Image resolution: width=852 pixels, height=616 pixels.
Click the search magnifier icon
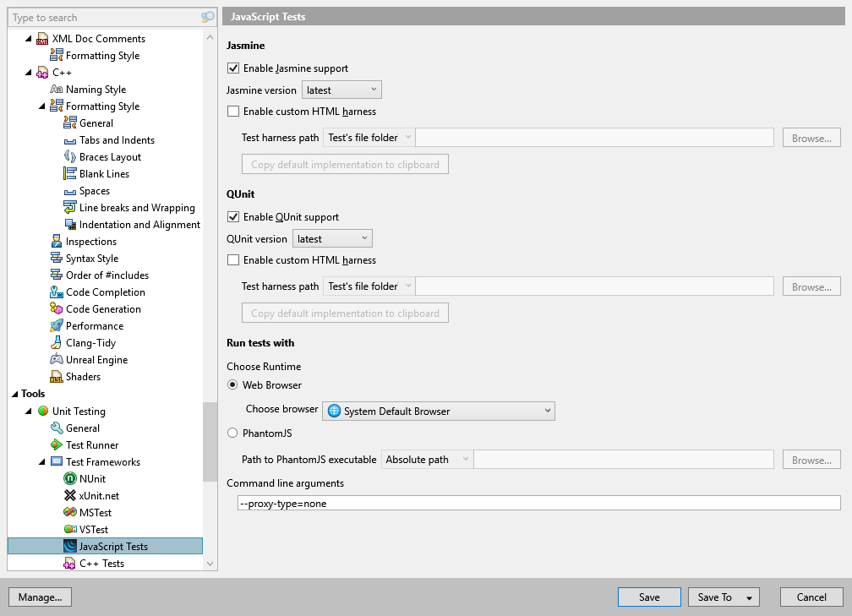[x=208, y=18]
